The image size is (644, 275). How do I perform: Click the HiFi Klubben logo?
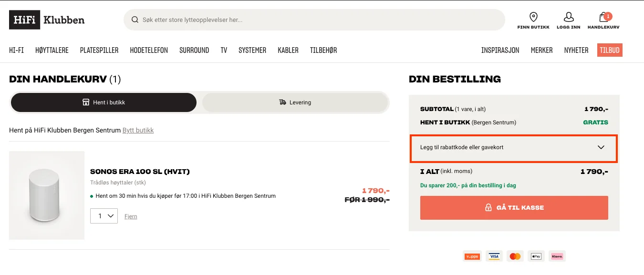[x=47, y=20]
